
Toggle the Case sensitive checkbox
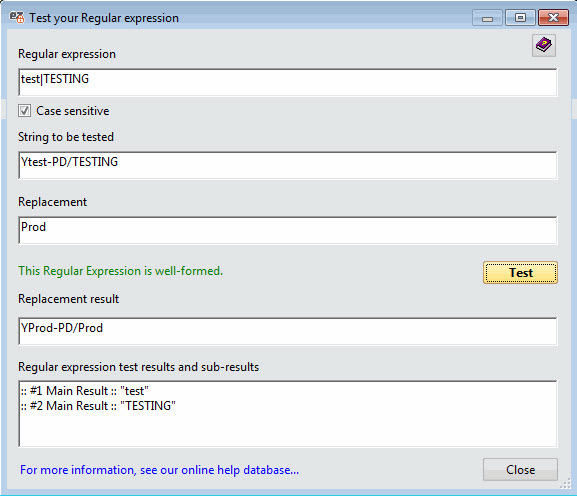point(24,111)
